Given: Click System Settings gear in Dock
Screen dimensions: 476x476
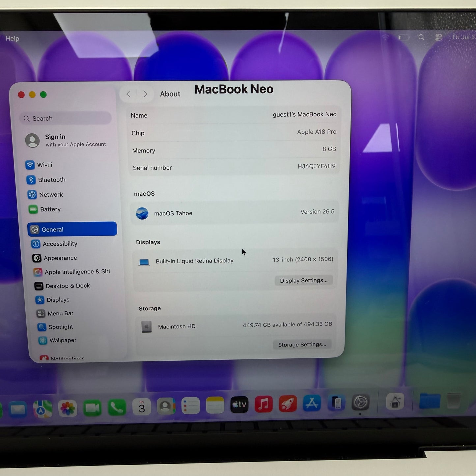Looking at the screenshot, I should 360,402.
